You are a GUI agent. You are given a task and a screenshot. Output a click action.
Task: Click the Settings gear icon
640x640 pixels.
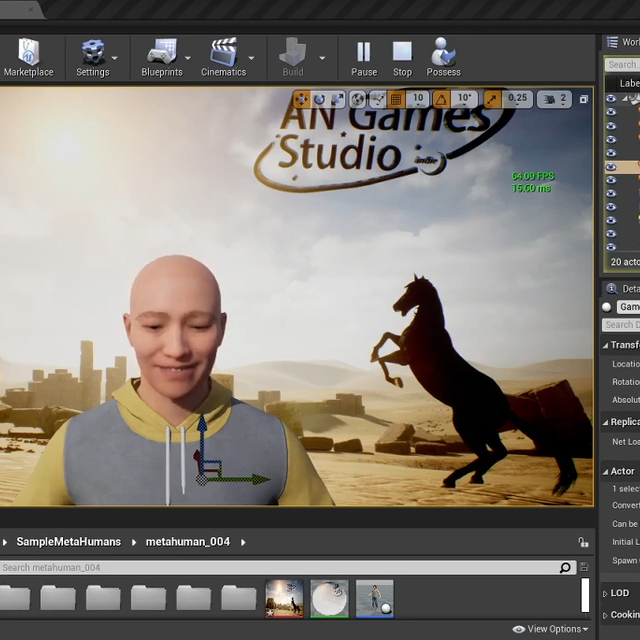coord(92,57)
